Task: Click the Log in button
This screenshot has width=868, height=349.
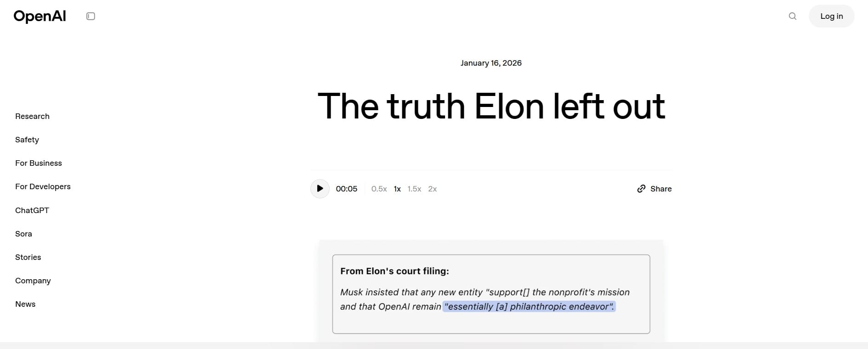Action: 831,17
